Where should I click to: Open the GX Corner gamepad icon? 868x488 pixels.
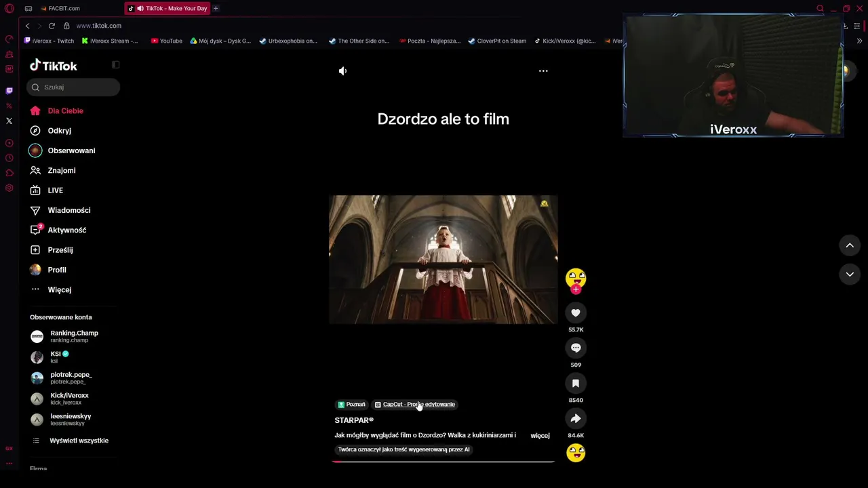28,8
